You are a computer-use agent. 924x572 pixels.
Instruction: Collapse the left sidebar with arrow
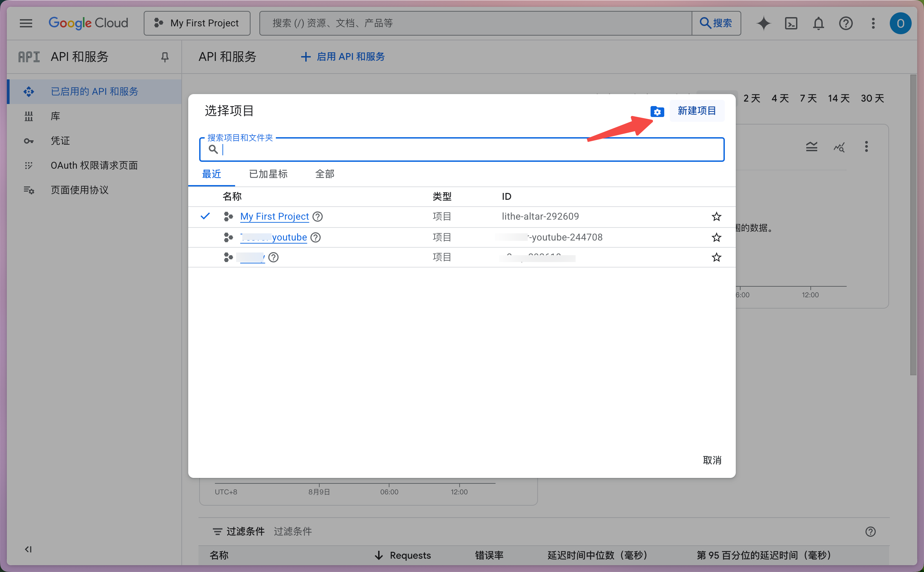pos(28,549)
